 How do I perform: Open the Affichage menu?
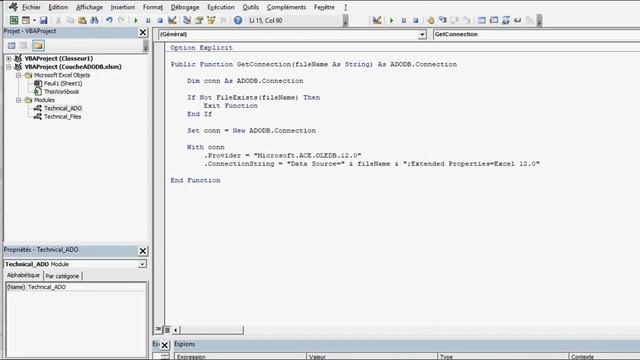(x=89, y=7)
